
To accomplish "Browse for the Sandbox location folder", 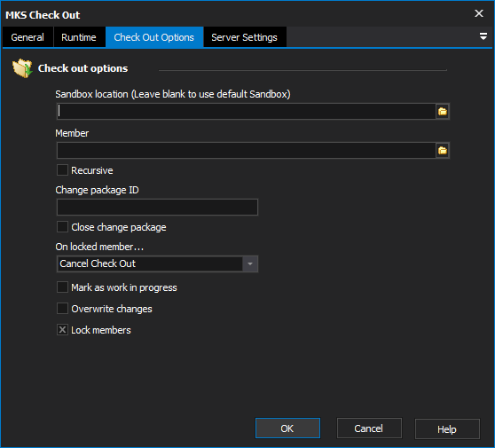I will pyautogui.click(x=443, y=112).
